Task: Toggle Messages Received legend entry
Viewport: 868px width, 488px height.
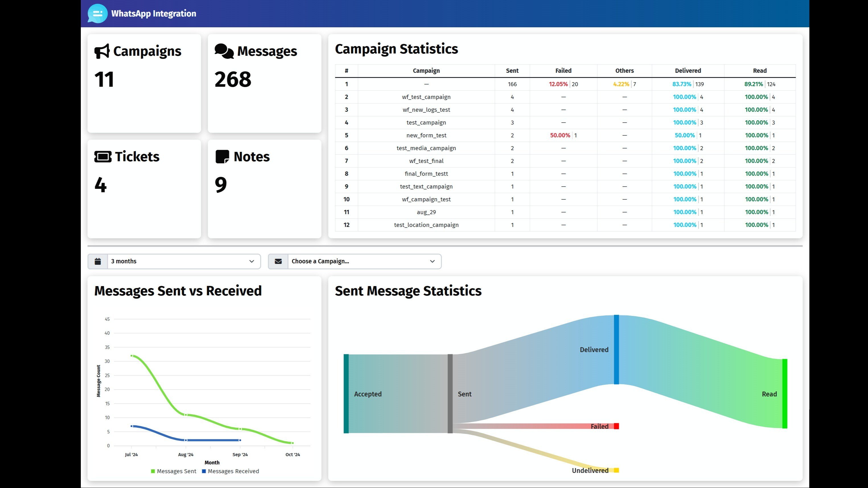Action: point(230,471)
